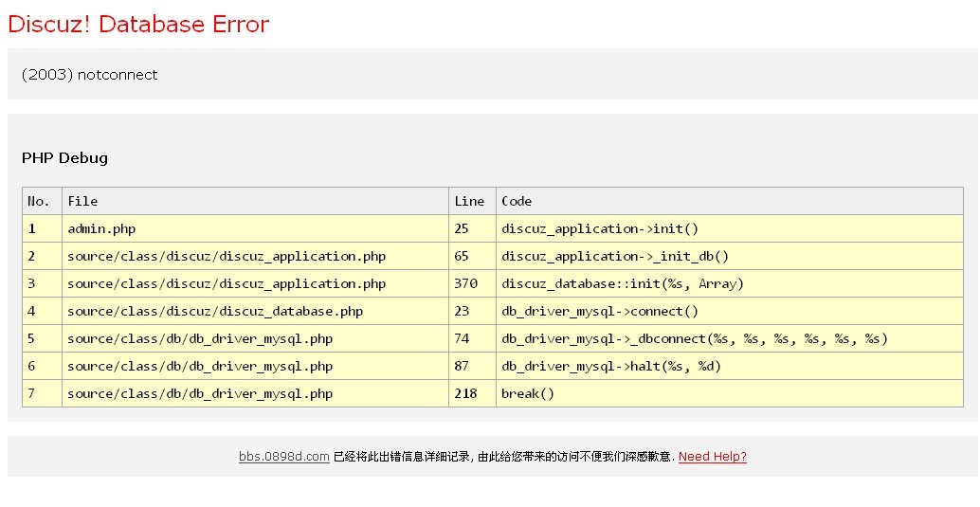Click line number 23 cell
Image resolution: width=980 pixels, height=507 pixels.
473,312
